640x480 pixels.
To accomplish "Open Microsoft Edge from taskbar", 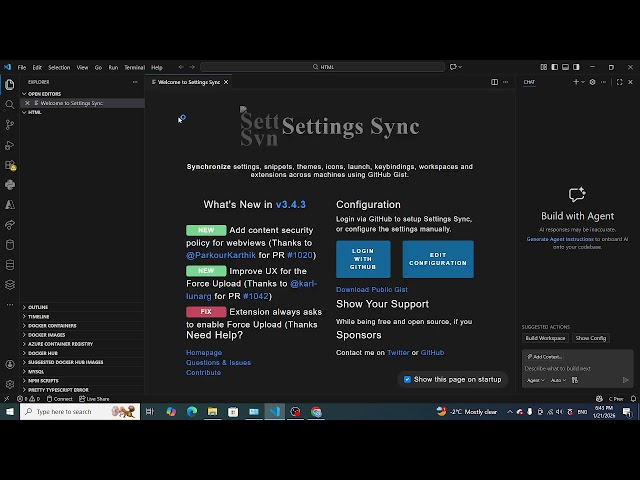I will (192, 411).
